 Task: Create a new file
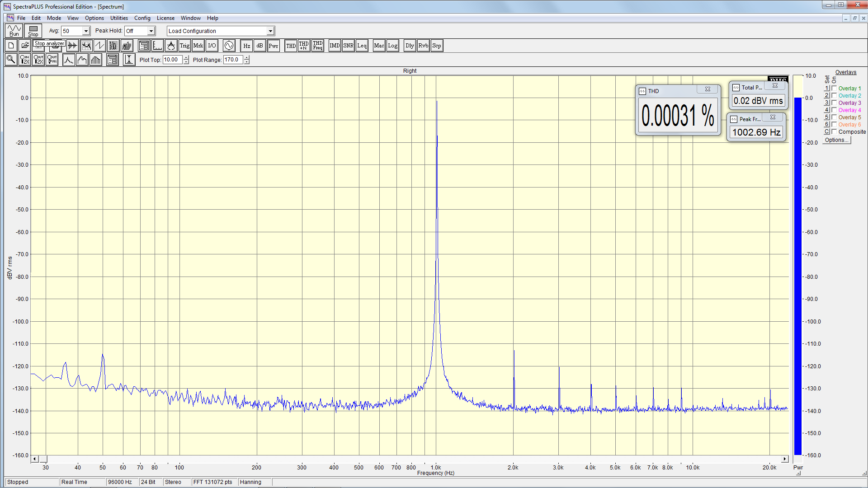[x=11, y=46]
